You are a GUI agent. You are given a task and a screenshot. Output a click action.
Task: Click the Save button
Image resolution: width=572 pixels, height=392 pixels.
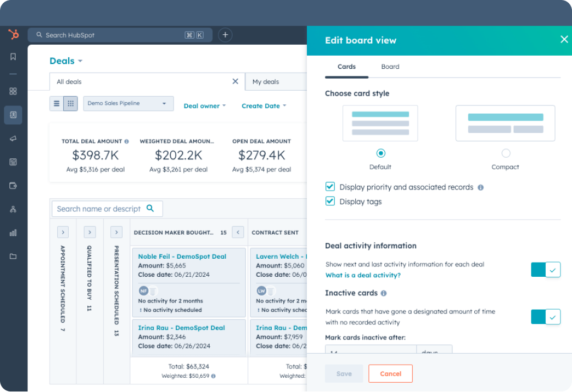[x=344, y=374]
